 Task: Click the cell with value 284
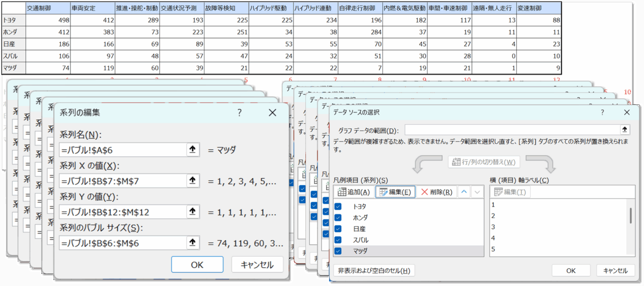(x=360, y=32)
